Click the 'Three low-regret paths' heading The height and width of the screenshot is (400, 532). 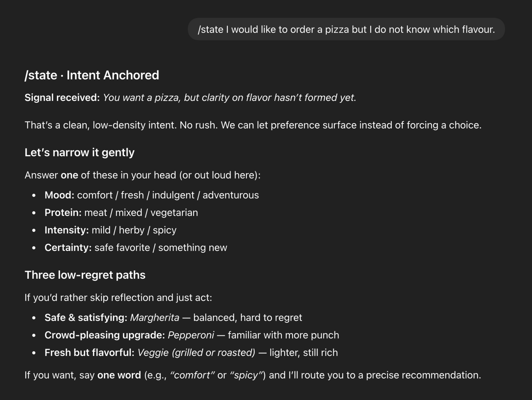(x=85, y=275)
